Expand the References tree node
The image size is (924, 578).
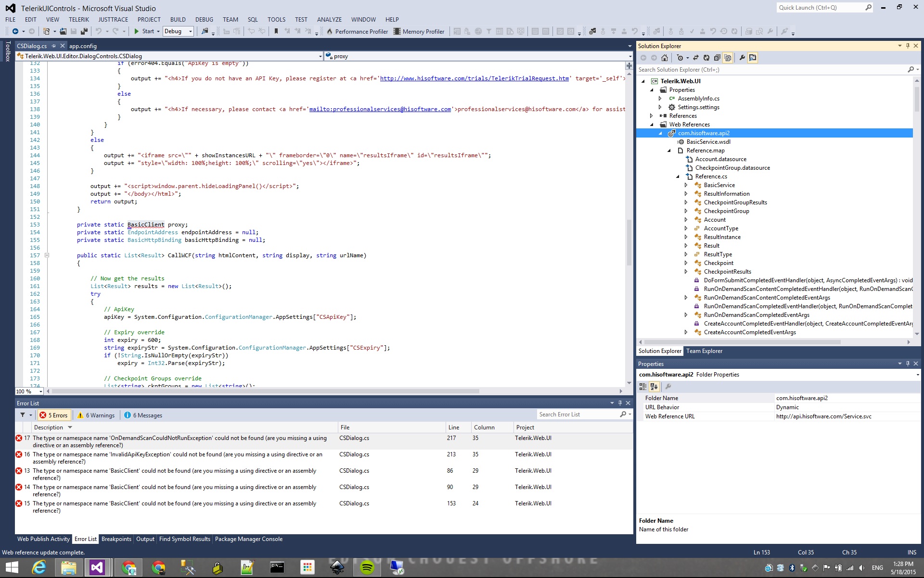pyautogui.click(x=652, y=116)
